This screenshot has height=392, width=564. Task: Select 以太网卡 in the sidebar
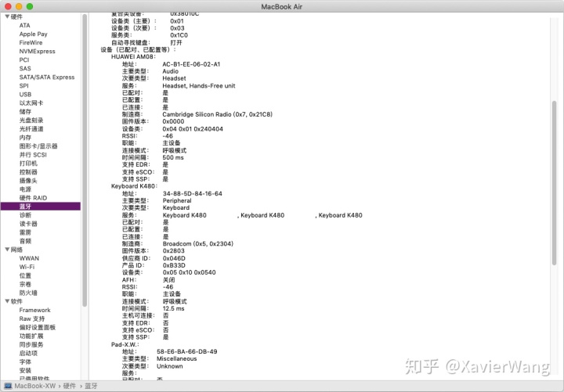click(31, 102)
